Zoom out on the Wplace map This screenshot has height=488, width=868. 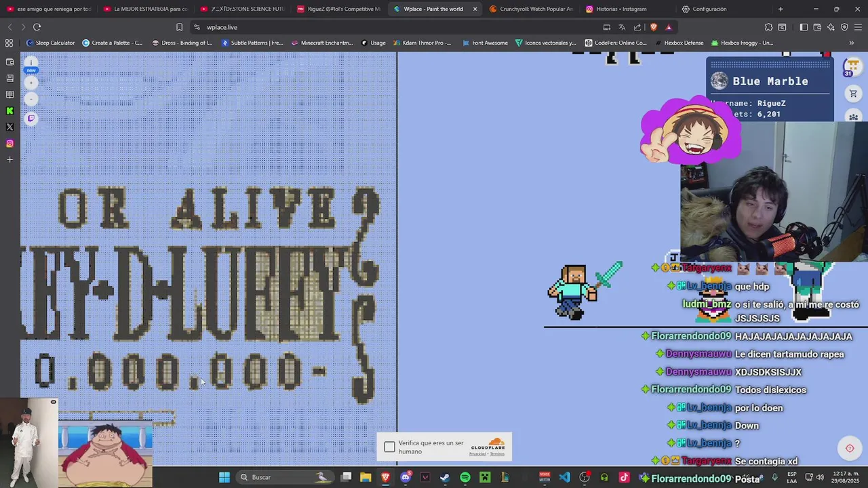tap(31, 99)
